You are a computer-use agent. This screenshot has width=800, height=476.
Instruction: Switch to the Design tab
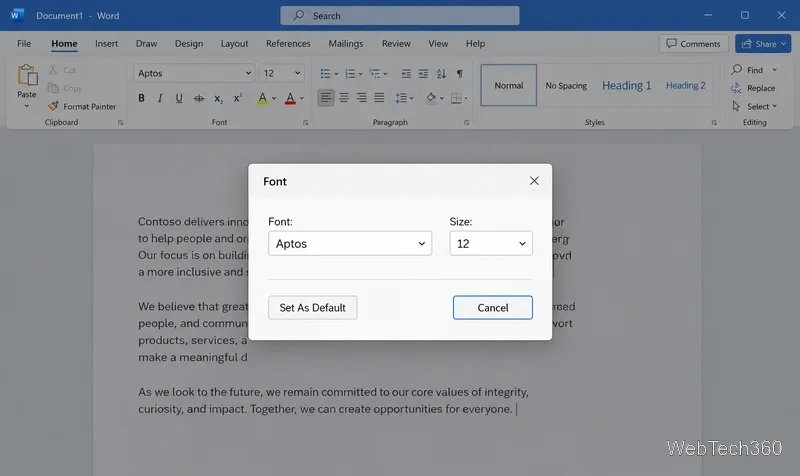189,43
